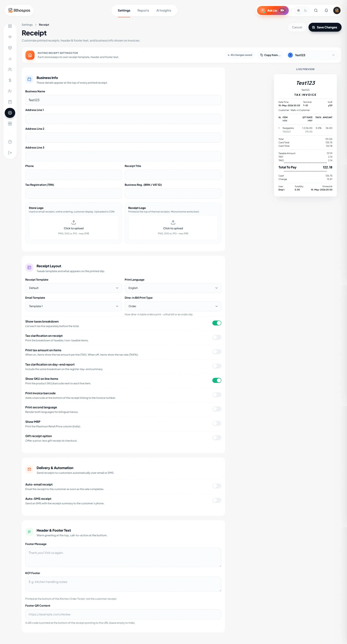Click the Copy from… button
Viewport: 347px width, 644px height.
click(270, 55)
